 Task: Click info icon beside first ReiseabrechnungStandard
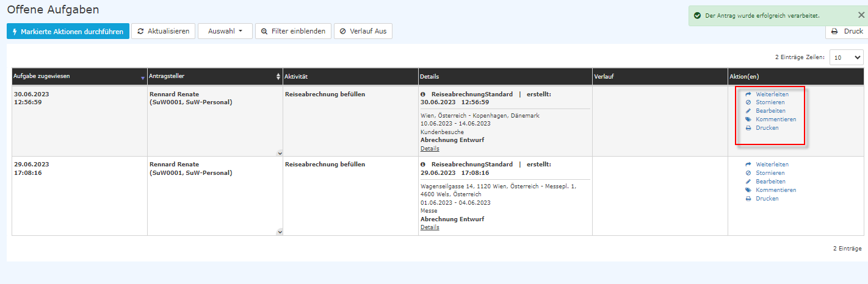[x=424, y=94]
